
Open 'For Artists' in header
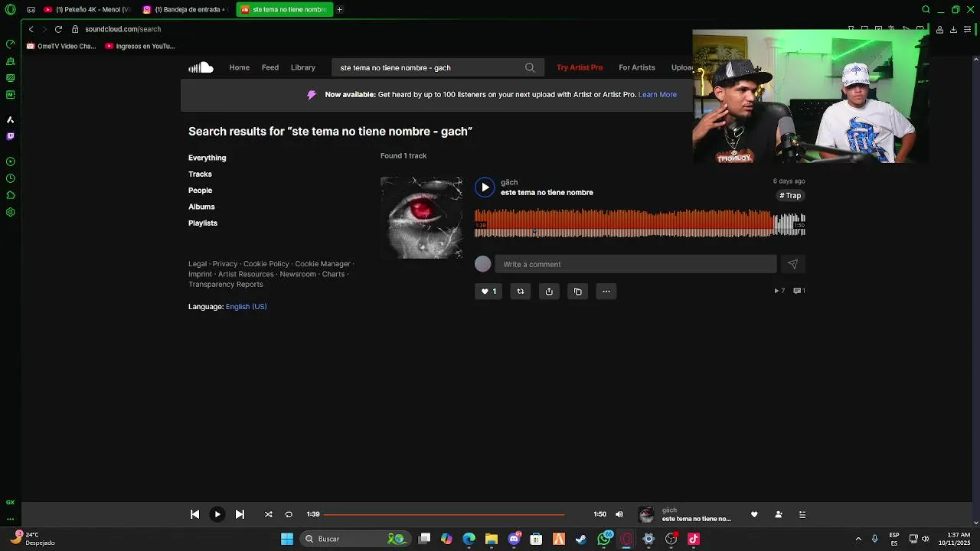637,67
